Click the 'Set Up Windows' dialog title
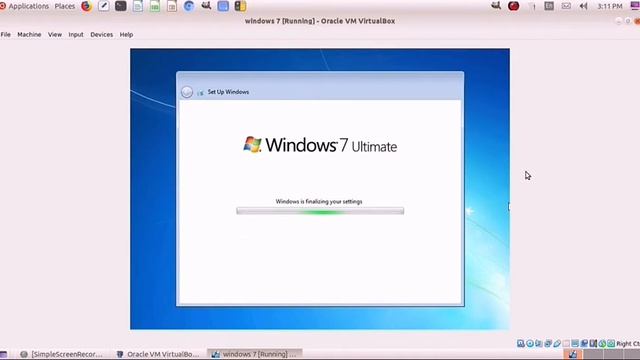This screenshot has width=640, height=360. [x=228, y=92]
